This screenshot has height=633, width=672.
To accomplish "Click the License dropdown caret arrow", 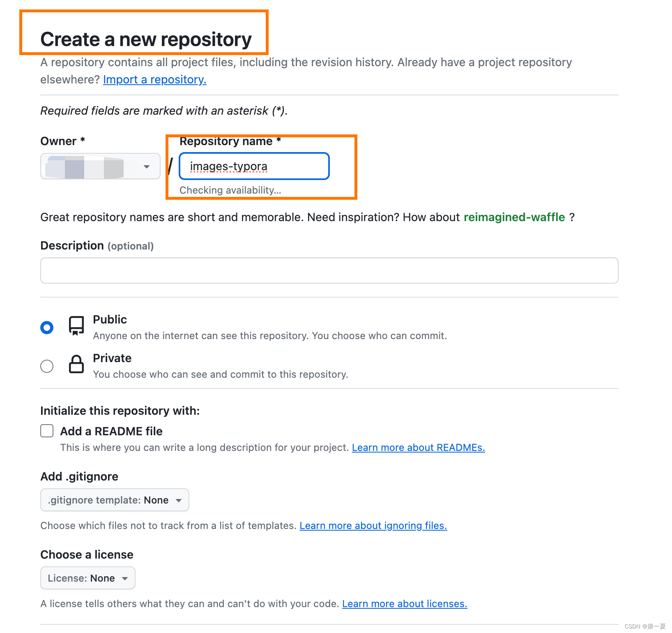I will click(x=125, y=578).
